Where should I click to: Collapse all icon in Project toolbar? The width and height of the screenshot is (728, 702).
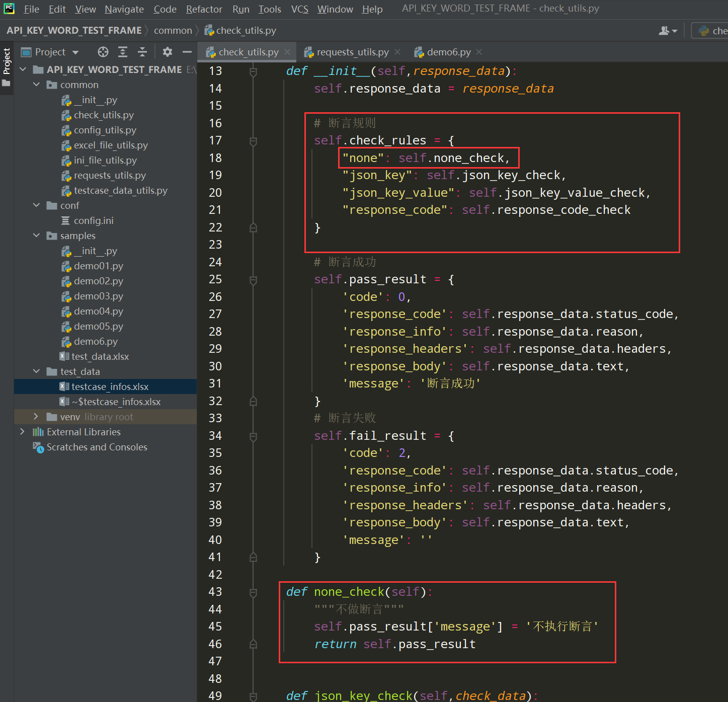click(x=142, y=52)
